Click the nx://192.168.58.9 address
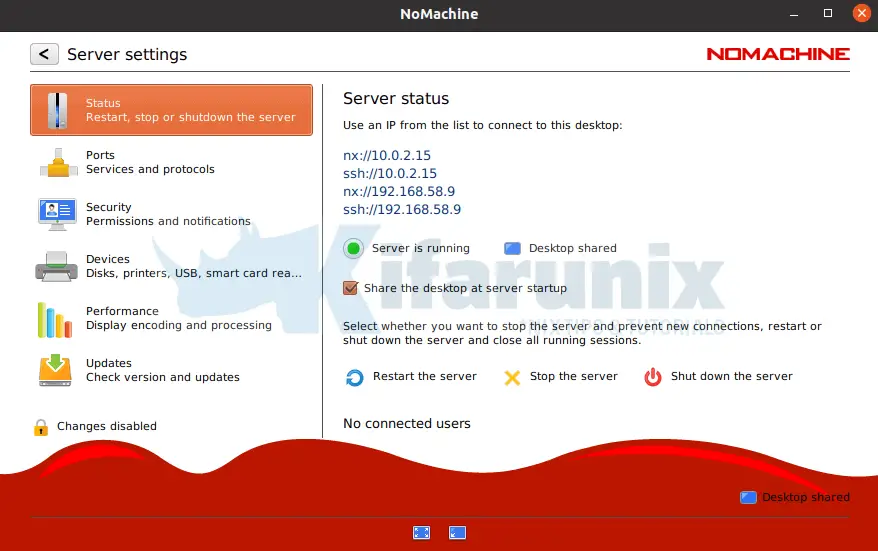Screen dimensions: 878x551 [x=399, y=192]
